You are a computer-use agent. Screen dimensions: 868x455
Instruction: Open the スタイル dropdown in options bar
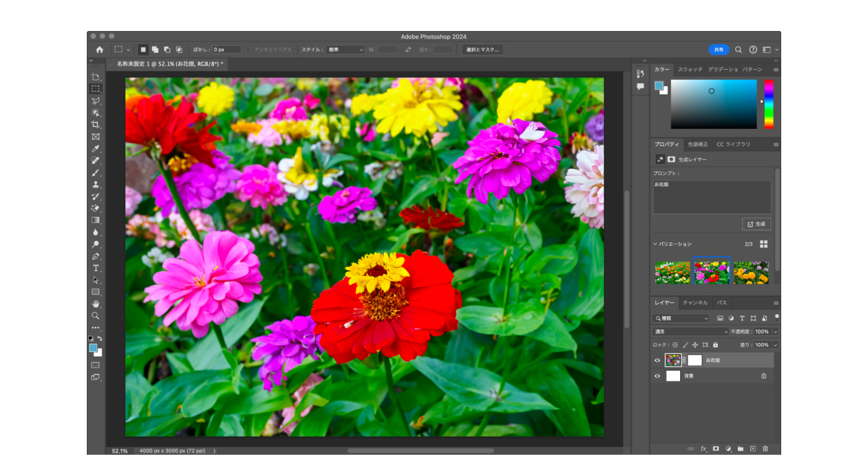(x=345, y=50)
